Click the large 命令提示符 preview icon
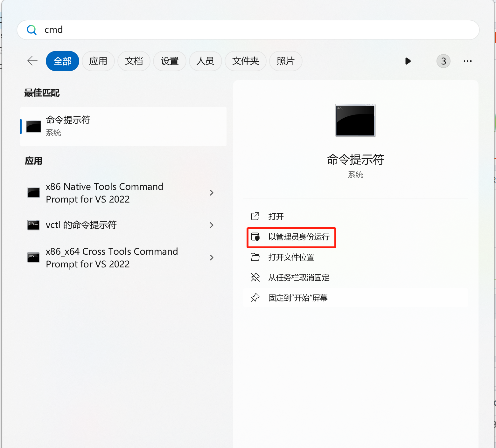Screen dimensions: 496x448 (355, 120)
